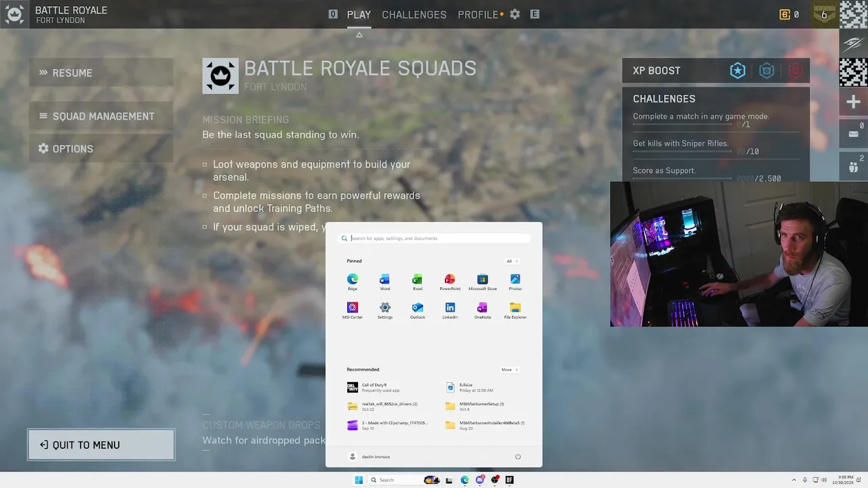The width and height of the screenshot is (868, 488).
Task: Open File Explorer from pinned apps
Action: tap(515, 310)
